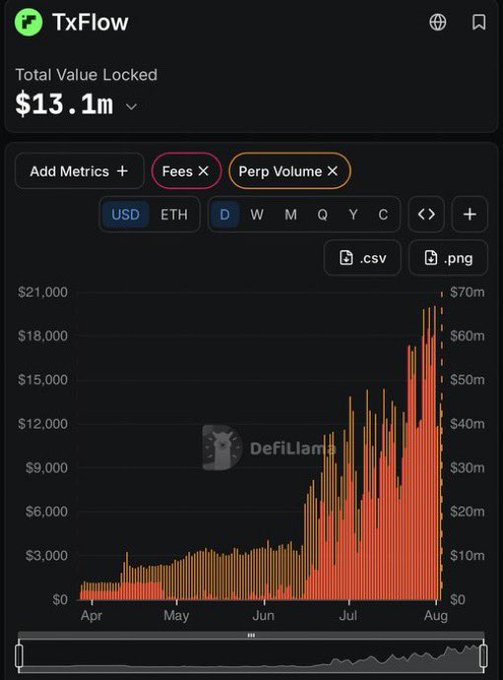The width and height of the screenshot is (503, 680).
Task: Select the weekly W interval
Action: [x=256, y=215]
